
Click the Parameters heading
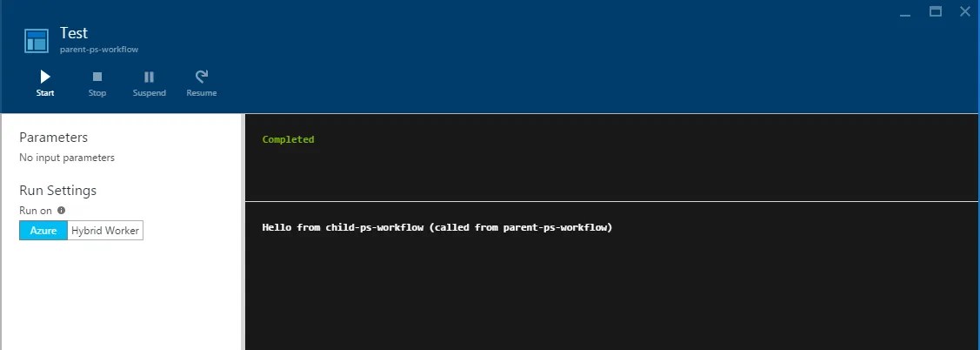coord(54,137)
